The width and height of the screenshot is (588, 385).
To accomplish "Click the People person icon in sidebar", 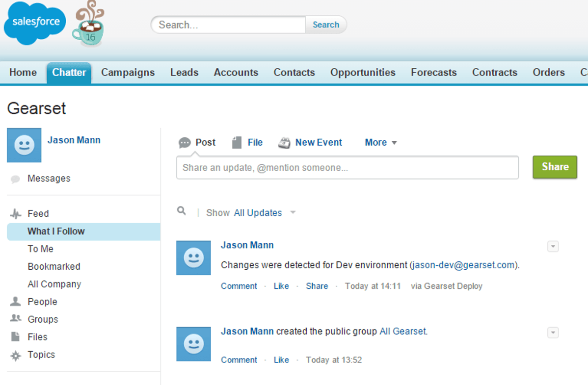I will click(x=16, y=301).
